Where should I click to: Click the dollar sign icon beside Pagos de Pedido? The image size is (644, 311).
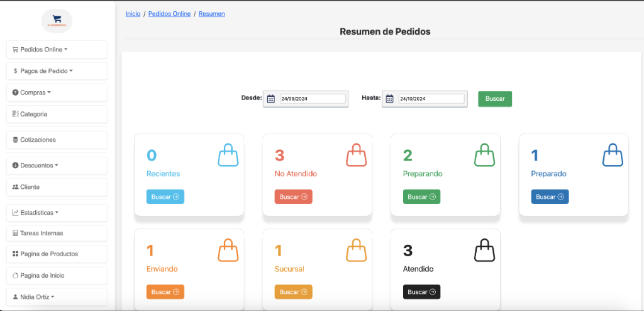[x=15, y=71]
